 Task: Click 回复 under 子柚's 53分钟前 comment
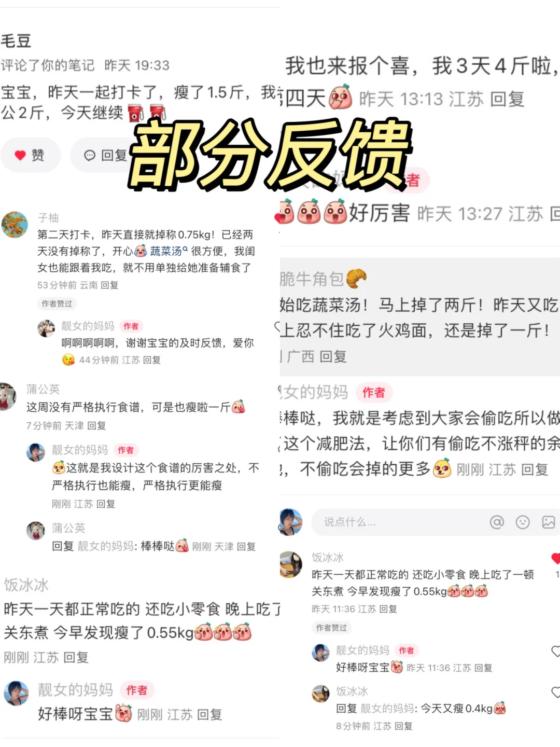point(109,285)
